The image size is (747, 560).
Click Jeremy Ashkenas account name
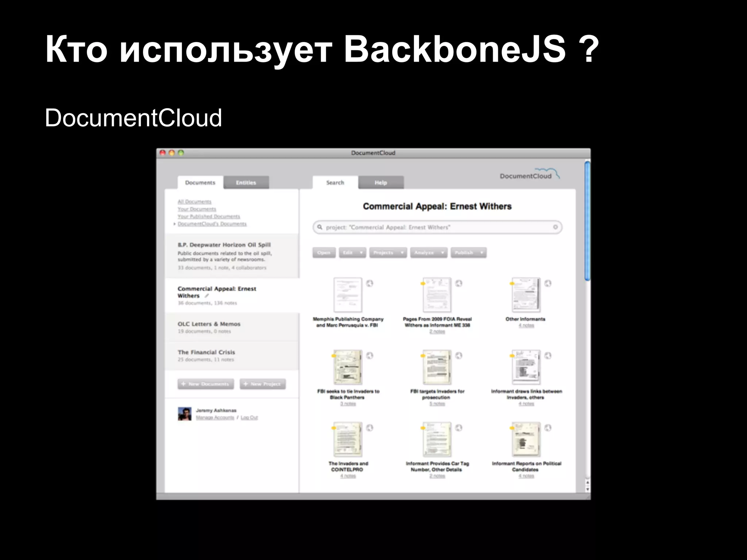pos(216,411)
